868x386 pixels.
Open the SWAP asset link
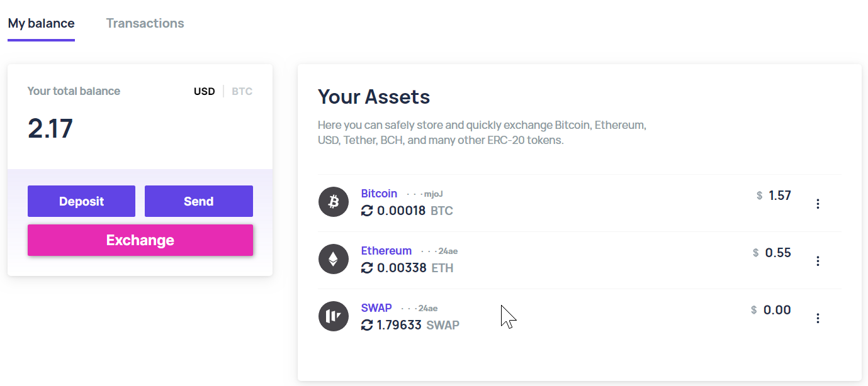click(376, 308)
